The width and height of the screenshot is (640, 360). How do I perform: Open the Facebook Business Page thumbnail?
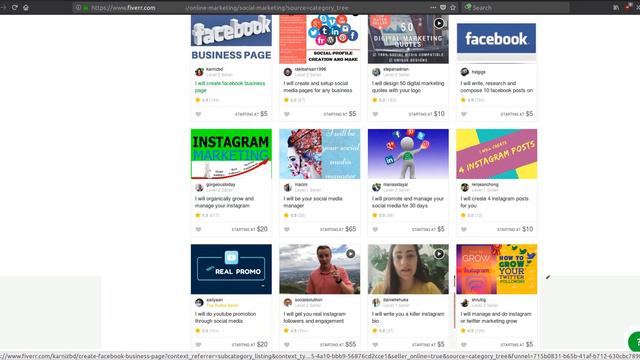pos(231,39)
